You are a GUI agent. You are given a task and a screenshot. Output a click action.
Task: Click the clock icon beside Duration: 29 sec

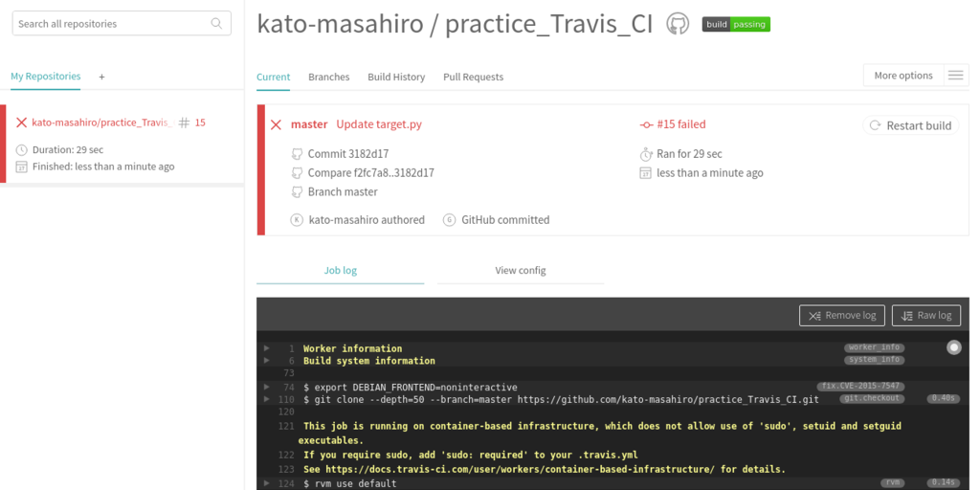[21, 150]
